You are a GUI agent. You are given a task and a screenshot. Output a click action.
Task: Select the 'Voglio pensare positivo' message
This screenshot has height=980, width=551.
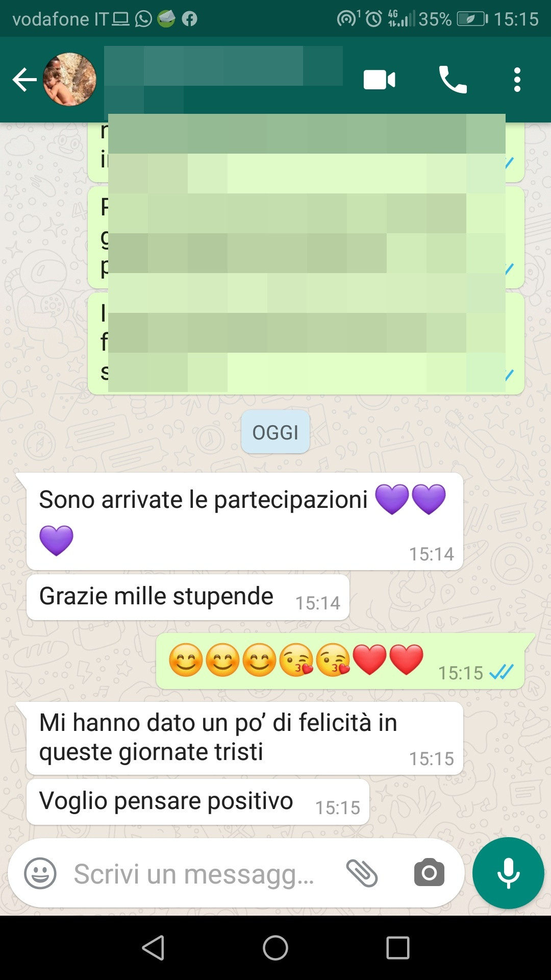click(x=197, y=802)
